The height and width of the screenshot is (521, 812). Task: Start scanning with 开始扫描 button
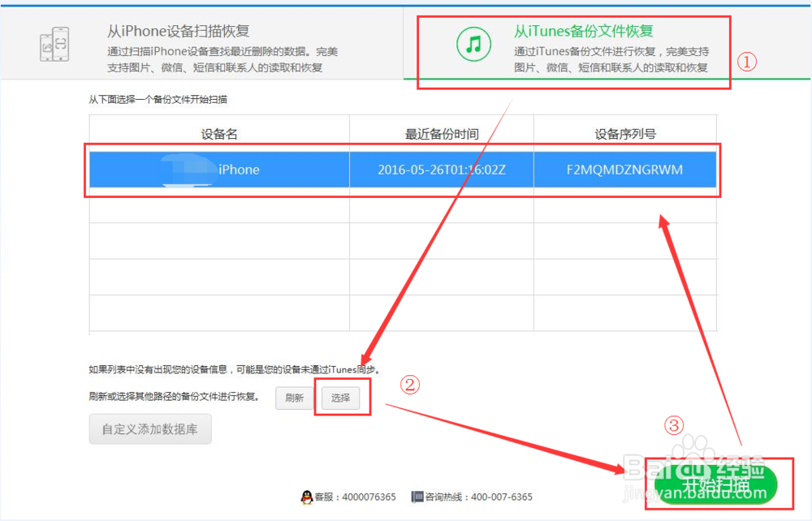[715, 484]
